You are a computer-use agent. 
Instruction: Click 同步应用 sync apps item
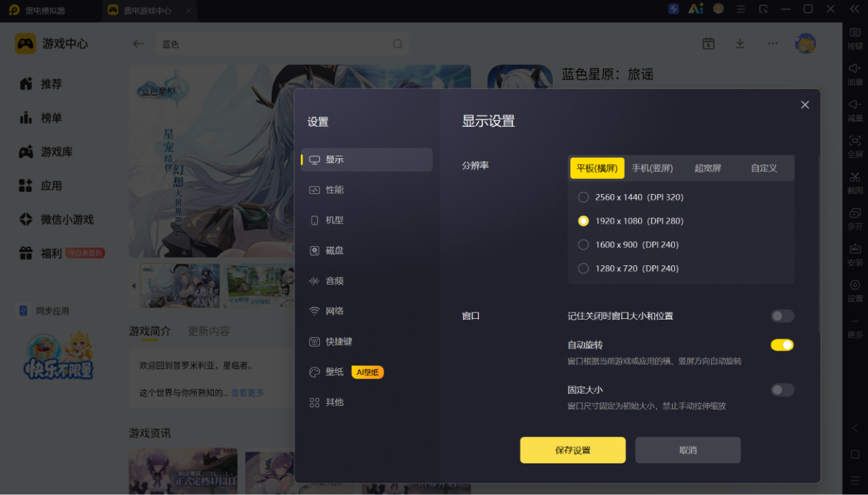point(44,311)
